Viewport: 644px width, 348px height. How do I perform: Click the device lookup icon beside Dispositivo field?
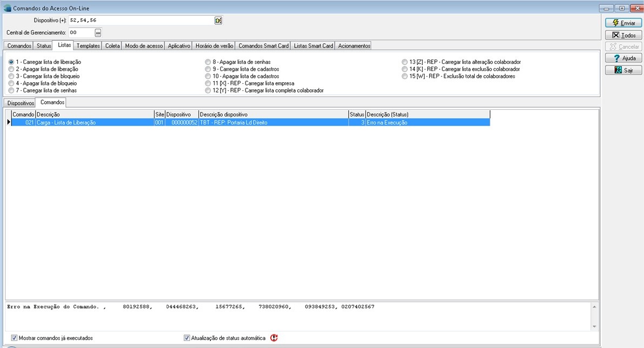(218, 21)
